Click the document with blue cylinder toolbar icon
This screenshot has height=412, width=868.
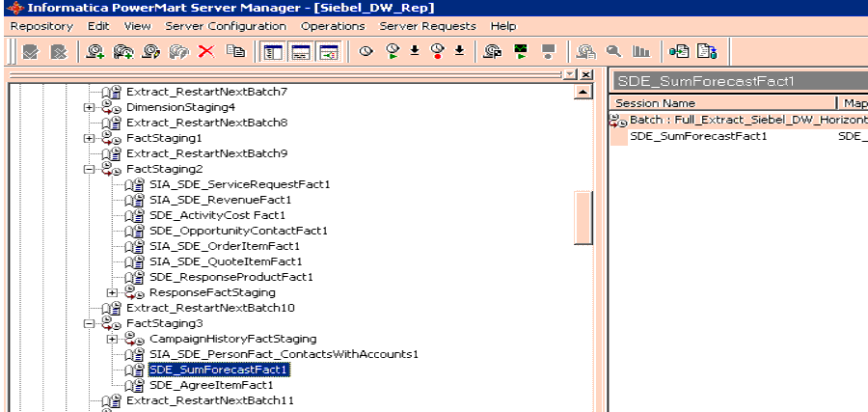707,51
